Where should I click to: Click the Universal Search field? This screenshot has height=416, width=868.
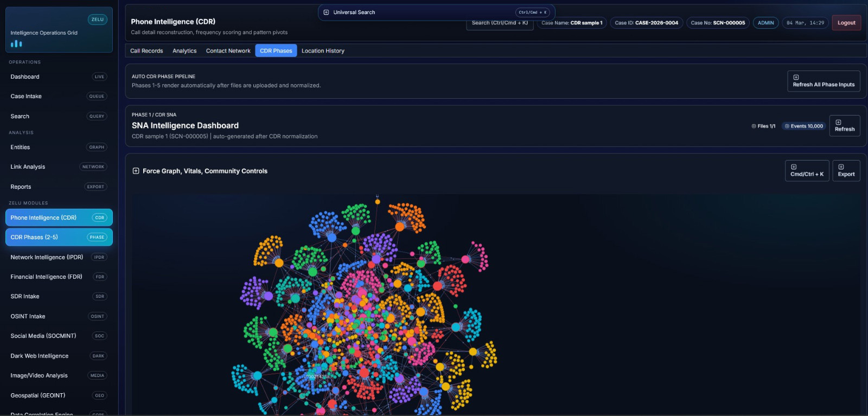[x=437, y=12]
